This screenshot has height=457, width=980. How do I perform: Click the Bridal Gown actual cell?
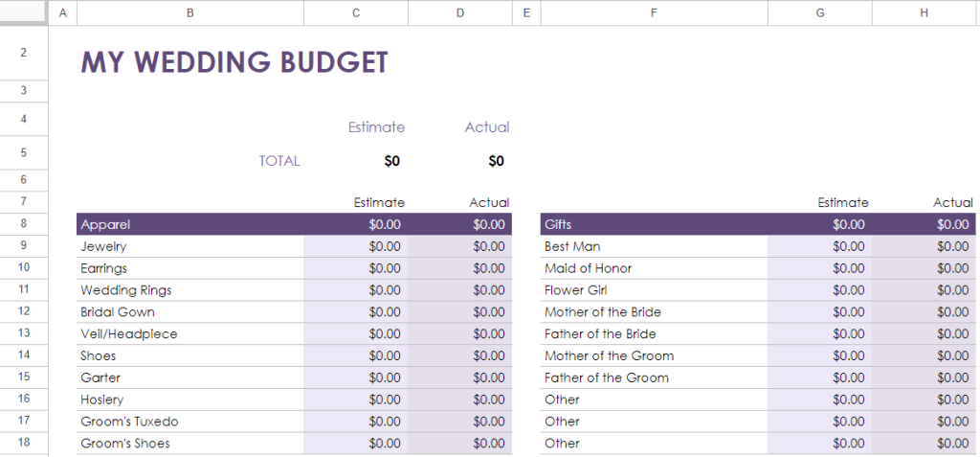pos(460,311)
